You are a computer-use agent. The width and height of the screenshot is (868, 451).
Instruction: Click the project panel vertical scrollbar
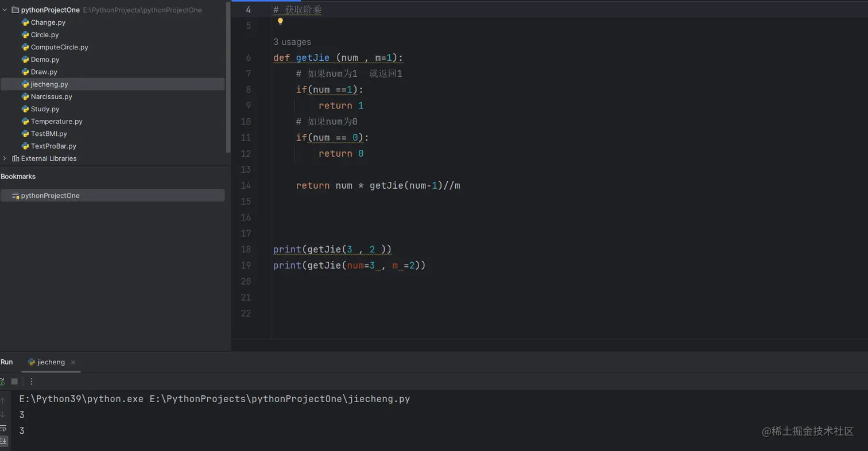coord(228,77)
